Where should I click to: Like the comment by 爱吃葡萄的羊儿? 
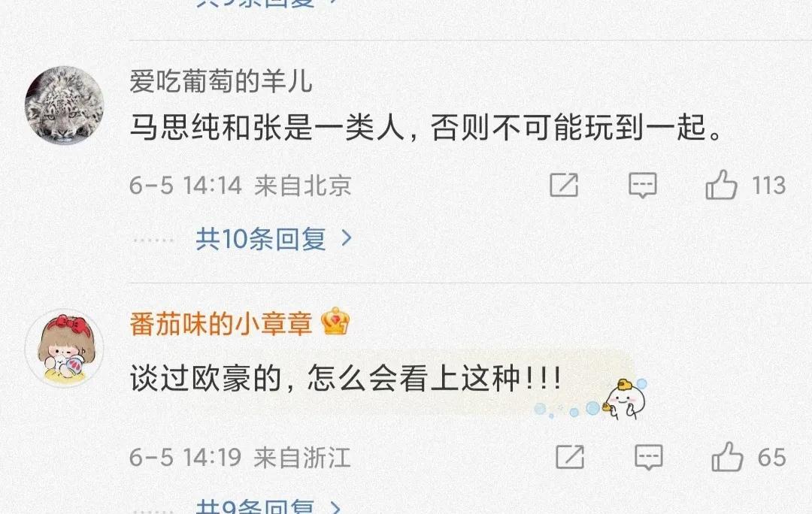[x=721, y=185]
